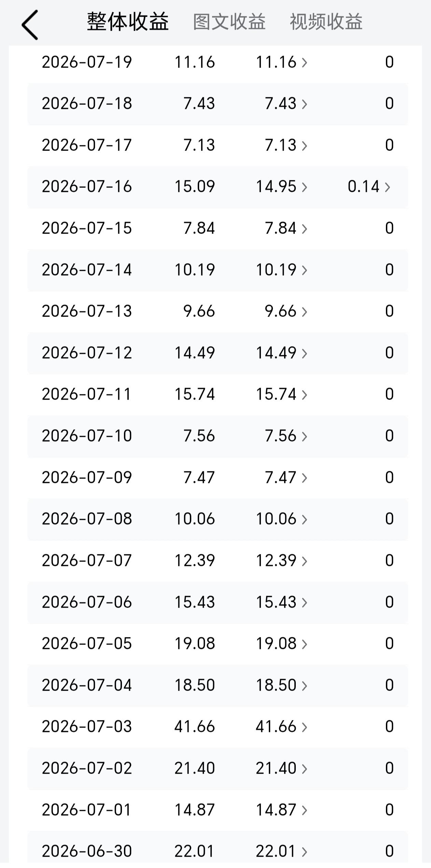Open 15.74 detail chevron for 2026-07-11
Screen dimensions: 431x868
click(304, 395)
